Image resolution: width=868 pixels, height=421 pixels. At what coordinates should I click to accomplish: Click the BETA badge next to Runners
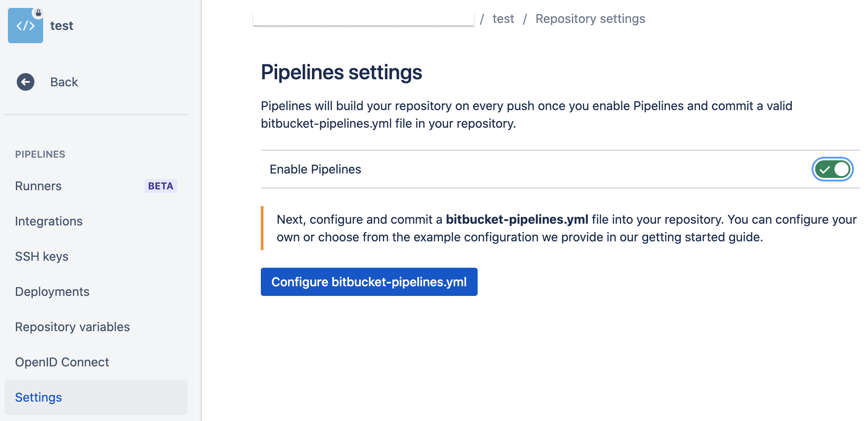(x=160, y=186)
